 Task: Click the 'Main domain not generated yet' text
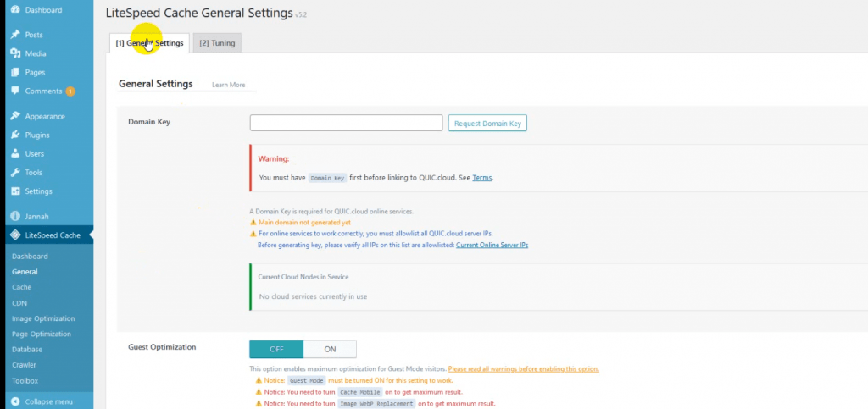(x=304, y=223)
